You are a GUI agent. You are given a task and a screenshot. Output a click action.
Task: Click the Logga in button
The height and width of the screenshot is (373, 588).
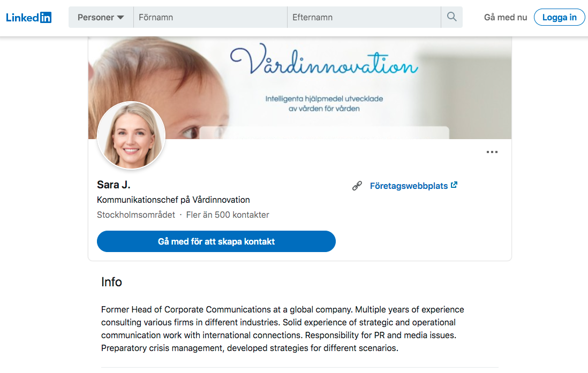(559, 17)
